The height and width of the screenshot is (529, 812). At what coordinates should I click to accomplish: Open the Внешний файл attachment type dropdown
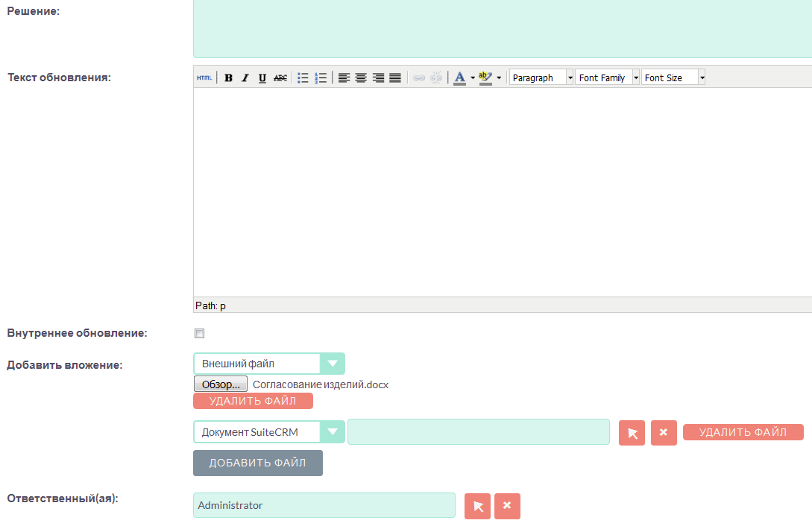pos(332,364)
